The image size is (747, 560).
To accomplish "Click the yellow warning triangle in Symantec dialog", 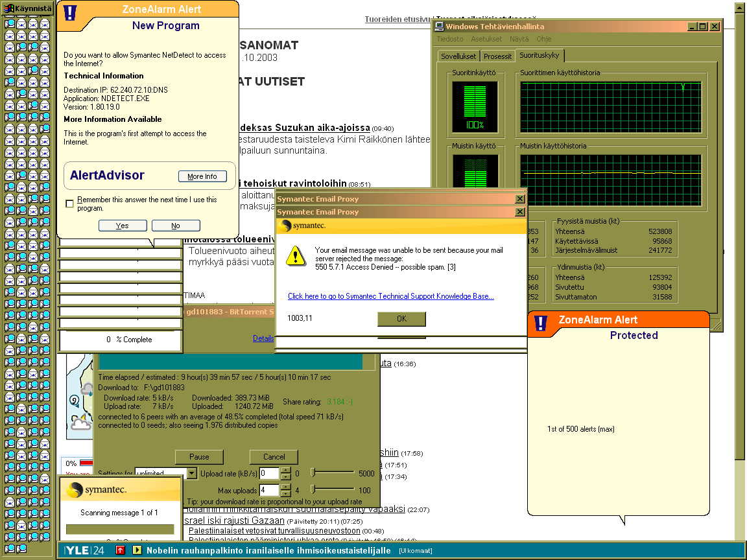I will 296,256.
